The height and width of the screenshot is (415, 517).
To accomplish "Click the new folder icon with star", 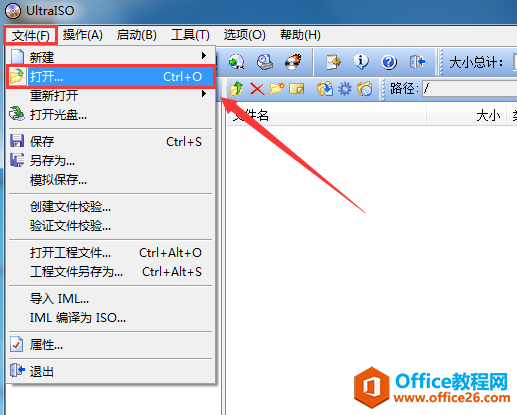I will point(277,89).
